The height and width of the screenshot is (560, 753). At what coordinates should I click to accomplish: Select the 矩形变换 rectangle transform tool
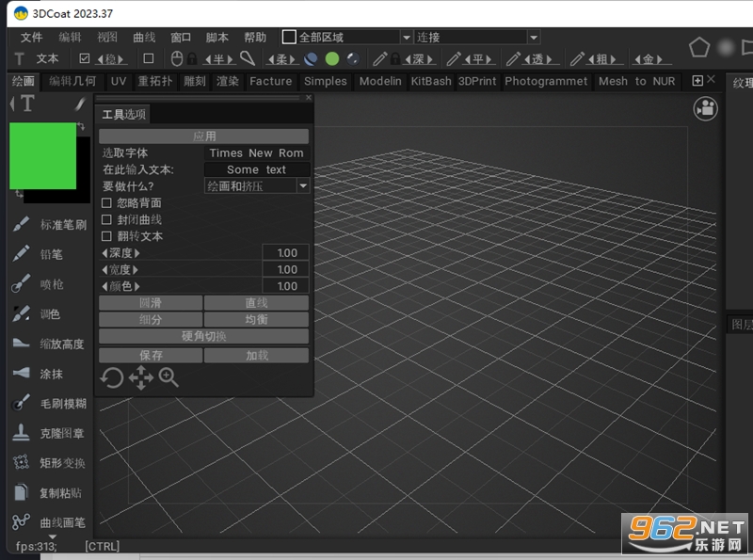click(49, 463)
